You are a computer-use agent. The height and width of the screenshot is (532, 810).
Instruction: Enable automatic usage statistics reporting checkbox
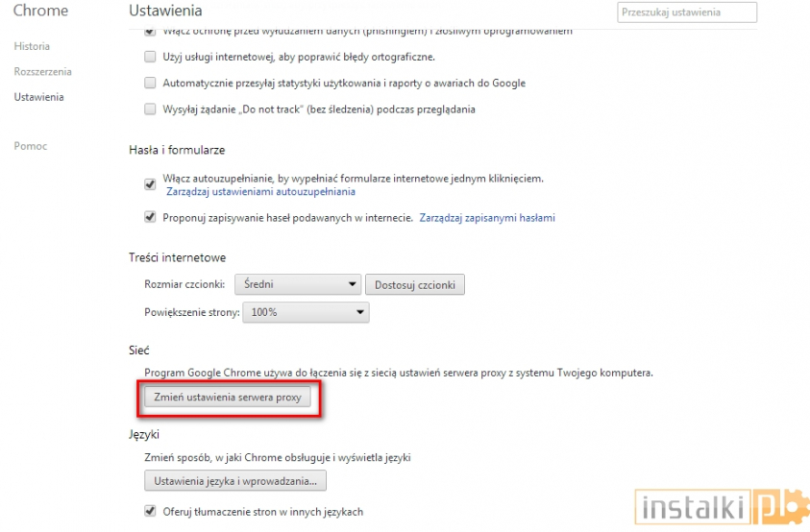click(150, 84)
